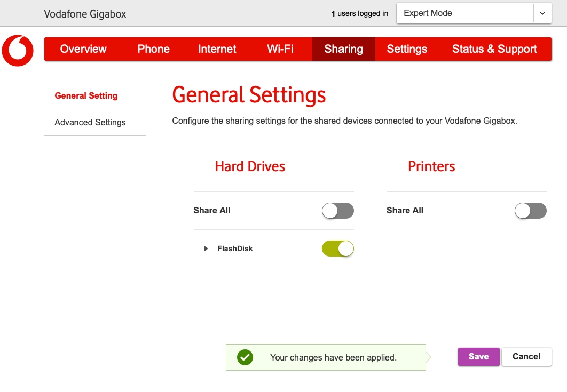Switch to the Settings tab
Image resolution: width=567 pixels, height=392 pixels.
click(x=407, y=49)
